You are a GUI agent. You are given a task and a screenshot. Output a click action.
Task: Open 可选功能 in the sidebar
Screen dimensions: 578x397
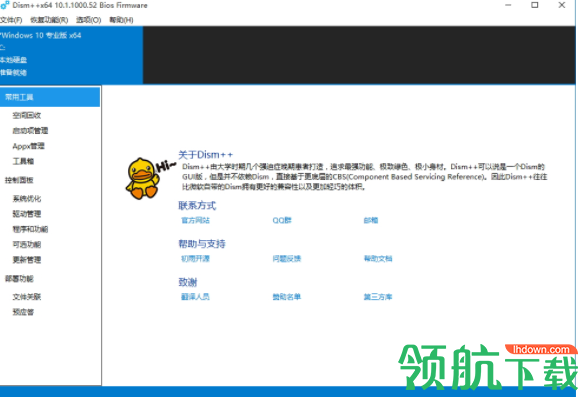click(27, 244)
